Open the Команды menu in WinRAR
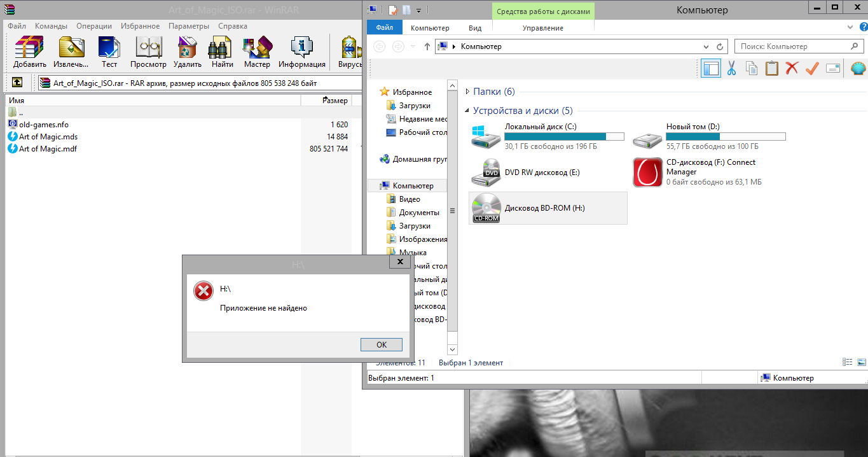Image resolution: width=868 pixels, height=457 pixels. point(52,26)
